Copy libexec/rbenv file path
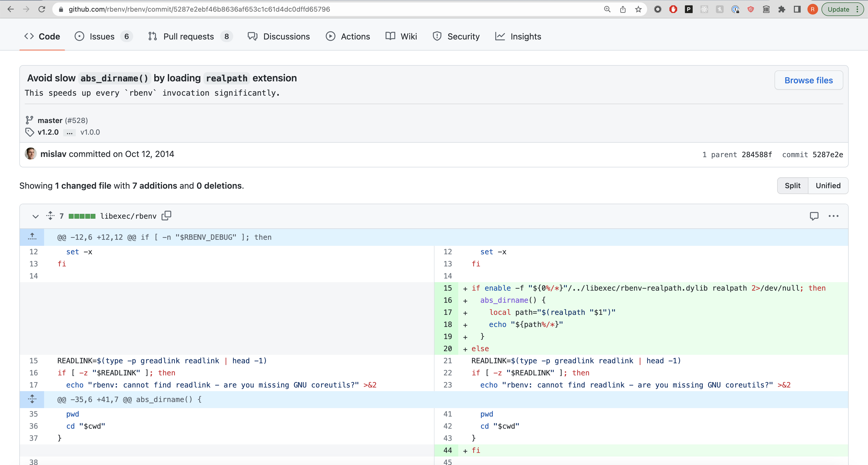868x465 pixels. pyautogui.click(x=166, y=216)
